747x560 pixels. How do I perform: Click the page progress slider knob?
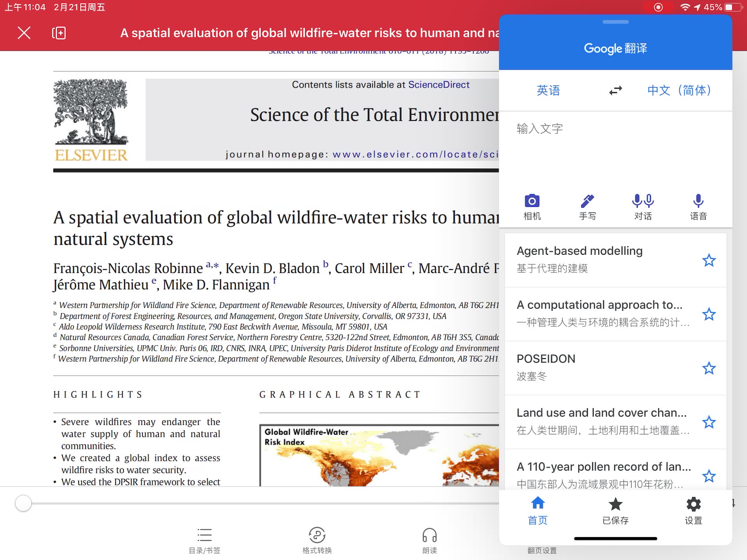23,503
